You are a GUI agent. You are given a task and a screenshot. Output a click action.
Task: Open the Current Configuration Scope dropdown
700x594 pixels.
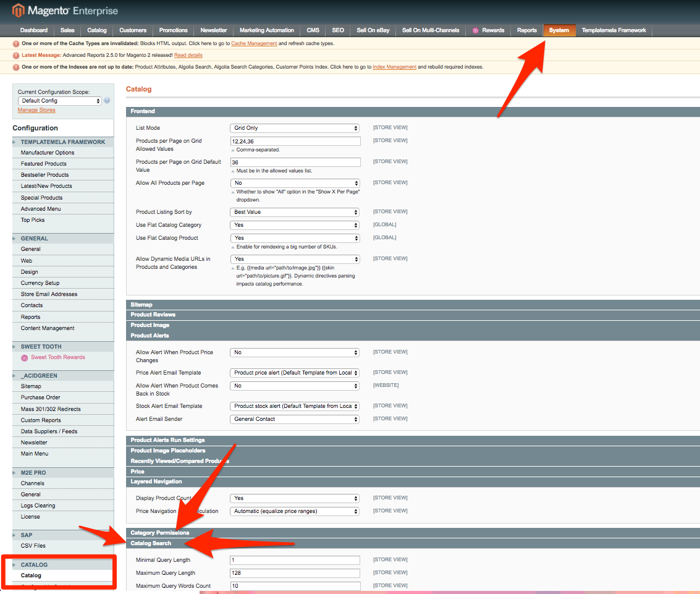[x=60, y=101]
